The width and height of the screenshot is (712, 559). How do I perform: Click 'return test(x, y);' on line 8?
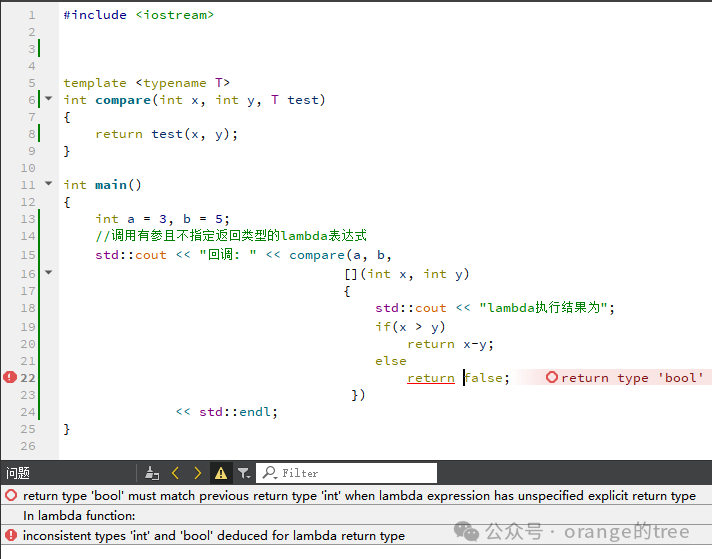pos(166,134)
